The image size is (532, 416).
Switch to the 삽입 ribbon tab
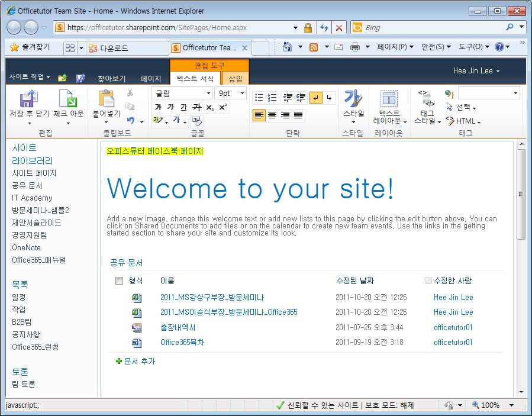coord(235,78)
